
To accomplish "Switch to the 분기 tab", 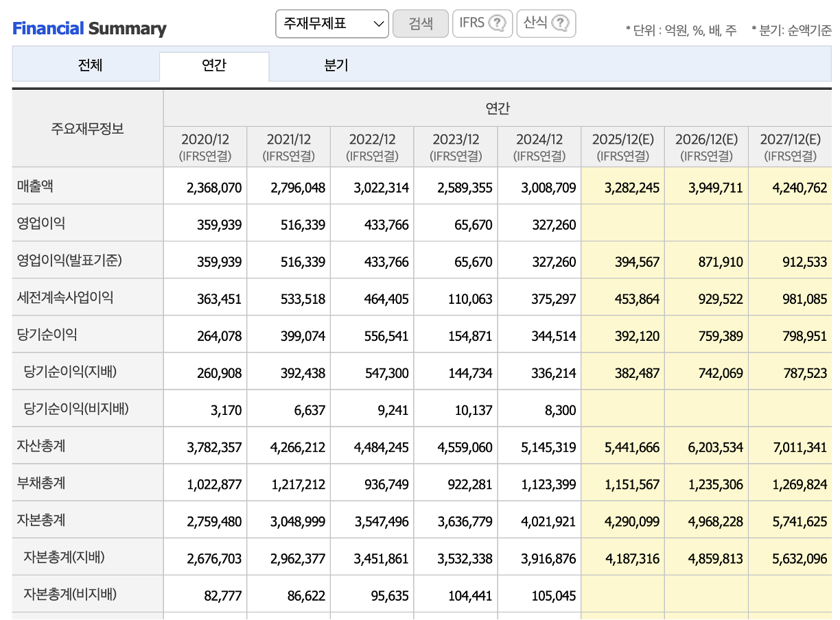I will click(336, 66).
